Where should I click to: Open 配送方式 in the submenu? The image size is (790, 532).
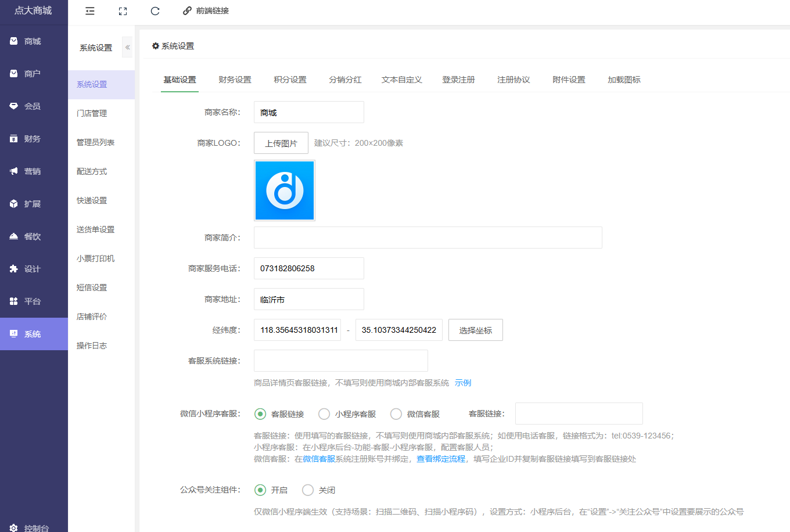[x=101, y=171]
